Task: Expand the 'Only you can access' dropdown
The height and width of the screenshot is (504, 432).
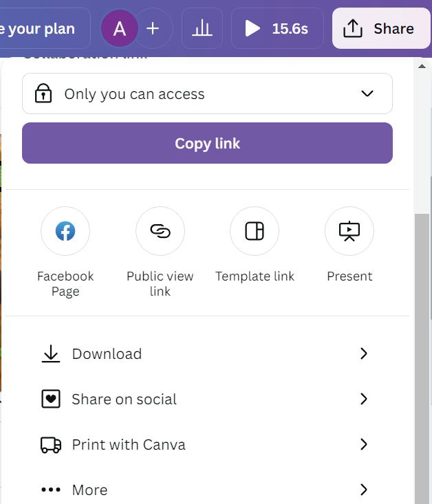Action: click(x=367, y=94)
